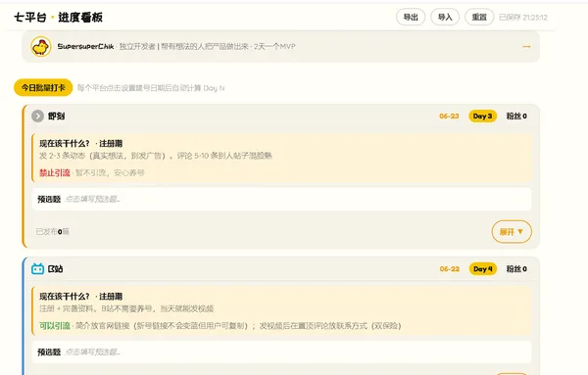Viewport: 588px width, 375px height.
Task: Click the 即刻 platform title
Action: (x=56, y=117)
